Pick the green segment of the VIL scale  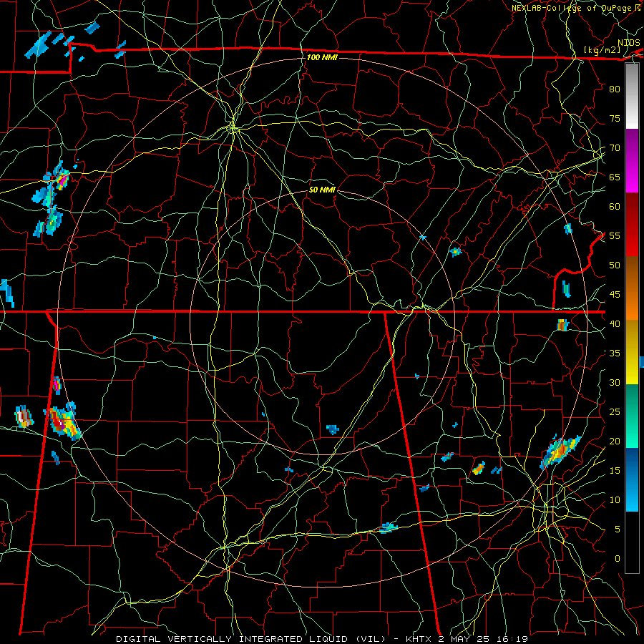pyautogui.click(x=632, y=416)
